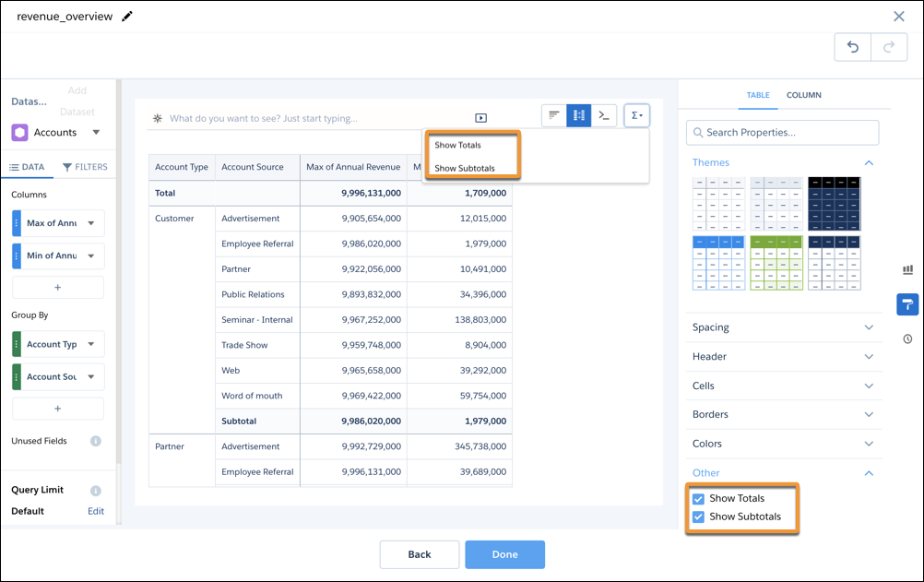The width and height of the screenshot is (924, 582).
Task: Click the undo arrow button
Action: (x=852, y=48)
